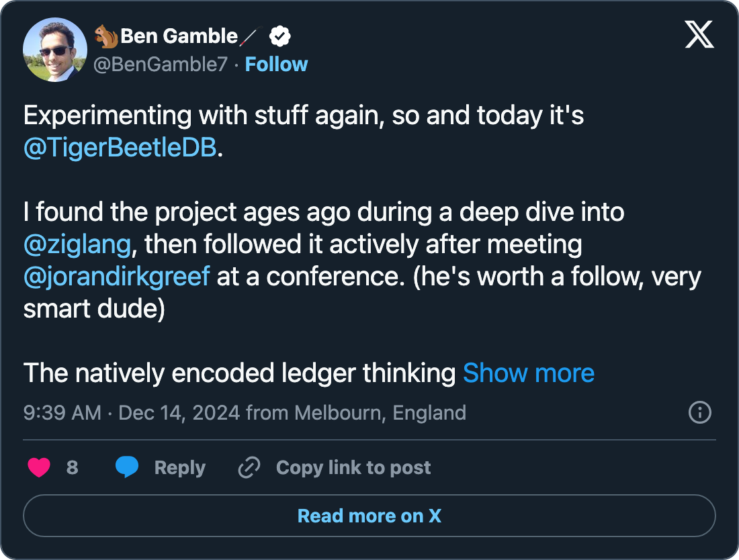Click the X logo in the corner
Viewport: 739px width, 560px height.
pyautogui.click(x=699, y=36)
